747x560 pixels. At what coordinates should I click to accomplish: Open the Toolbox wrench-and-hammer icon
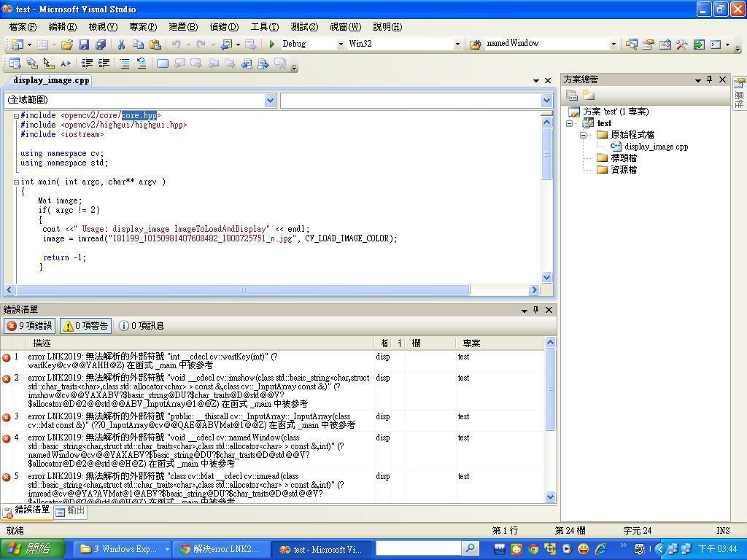pyautogui.click(x=681, y=44)
